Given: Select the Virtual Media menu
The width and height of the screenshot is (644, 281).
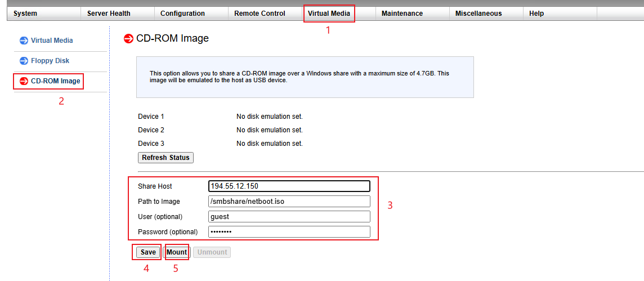Looking at the screenshot, I should tap(329, 14).
